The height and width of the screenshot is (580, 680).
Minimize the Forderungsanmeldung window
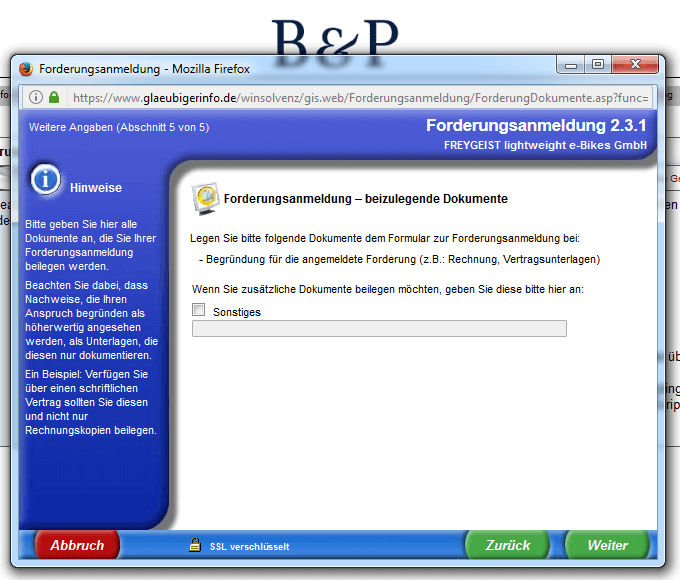pos(571,65)
